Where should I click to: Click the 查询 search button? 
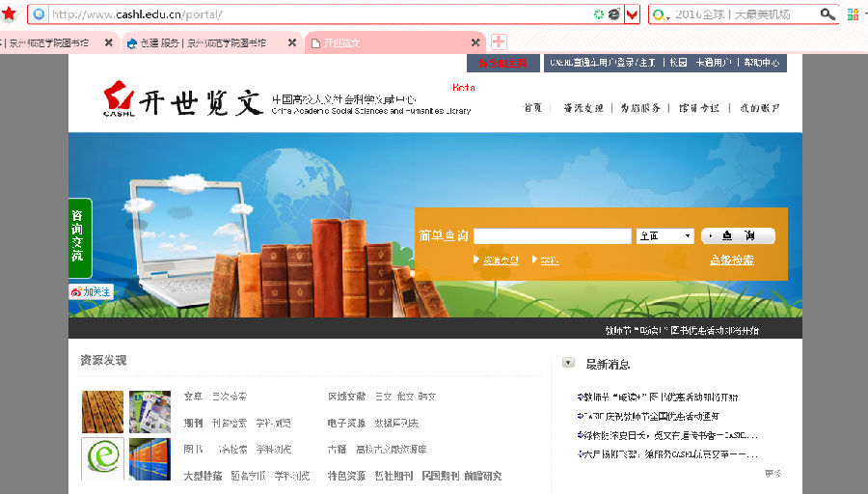point(738,236)
